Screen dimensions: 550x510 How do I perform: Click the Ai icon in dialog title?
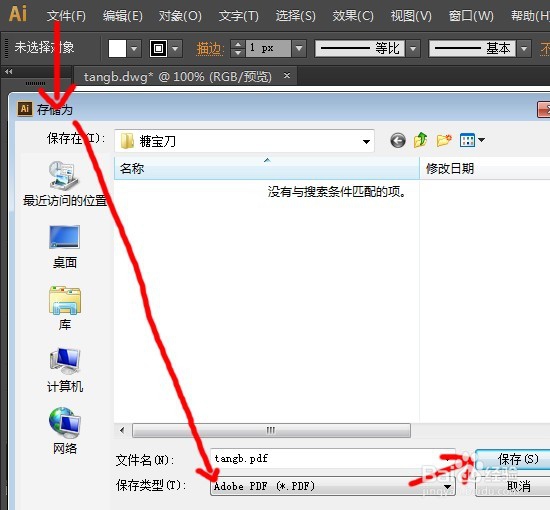click(25, 109)
